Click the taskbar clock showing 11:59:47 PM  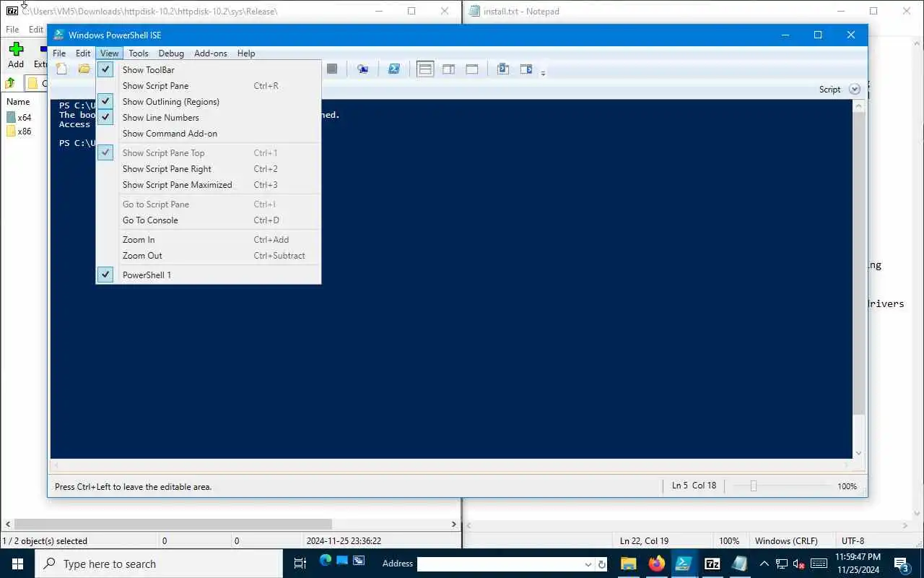858,564
